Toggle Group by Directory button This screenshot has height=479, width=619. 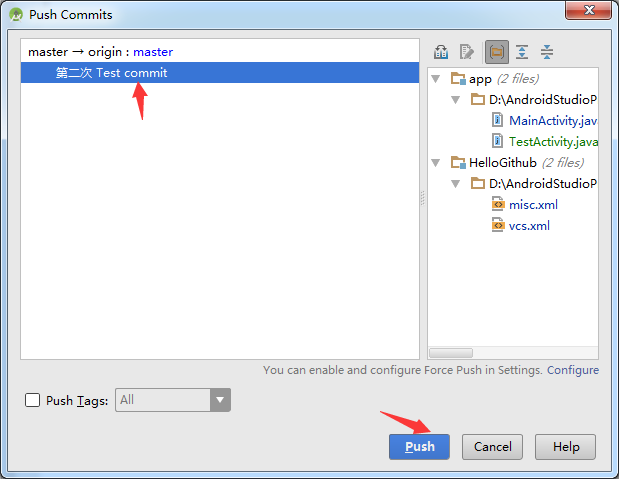coord(497,52)
